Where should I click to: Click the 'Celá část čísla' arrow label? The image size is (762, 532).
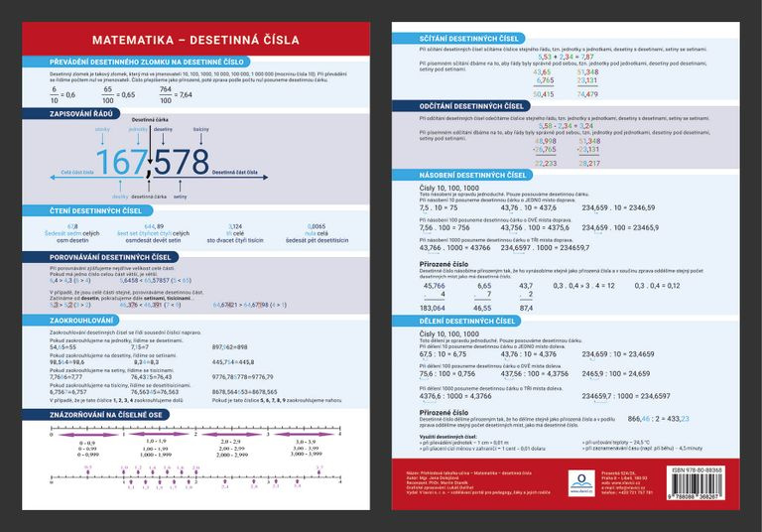(76, 173)
